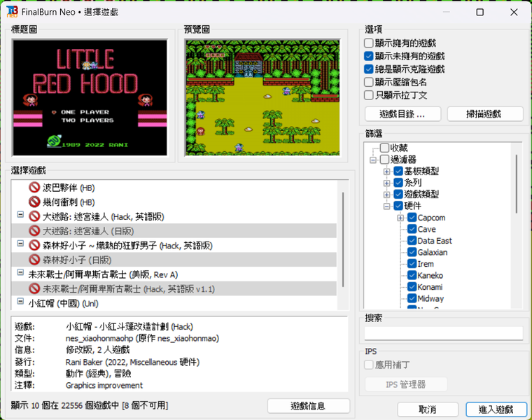Check the 過濾器 root checkbox
The image size is (532, 420).
(384, 159)
